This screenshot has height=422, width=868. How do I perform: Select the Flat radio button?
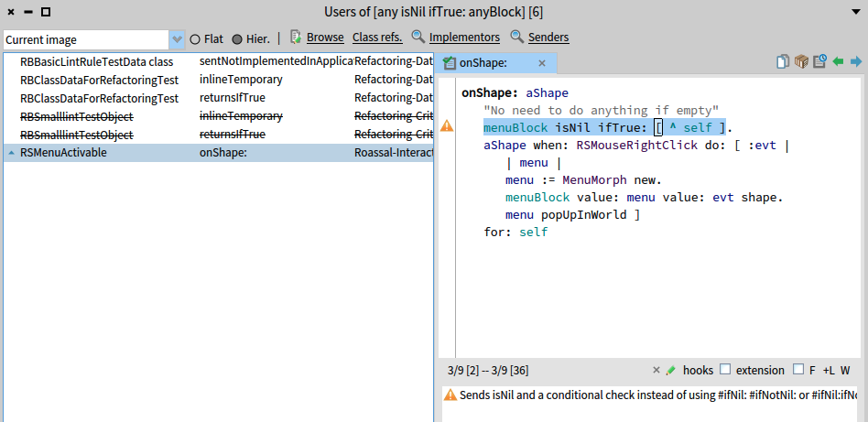[x=195, y=39]
